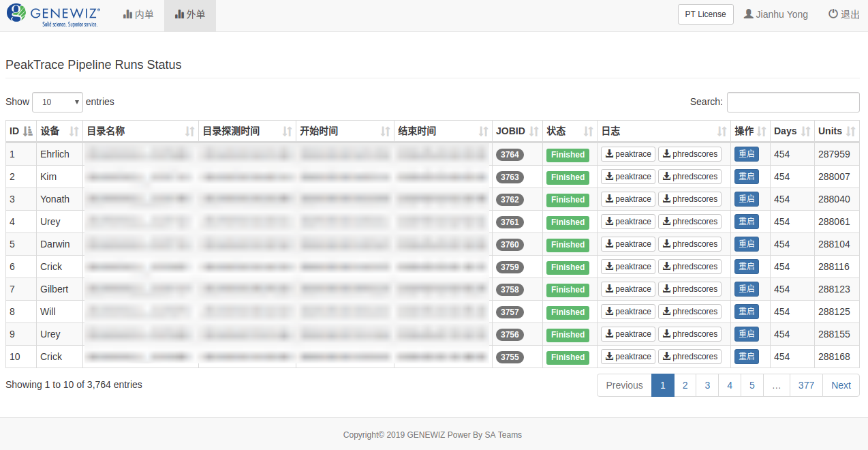Viewport: 868px width, 450px height.
Task: Sort the Days column using its sort arrows
Action: [807, 131]
